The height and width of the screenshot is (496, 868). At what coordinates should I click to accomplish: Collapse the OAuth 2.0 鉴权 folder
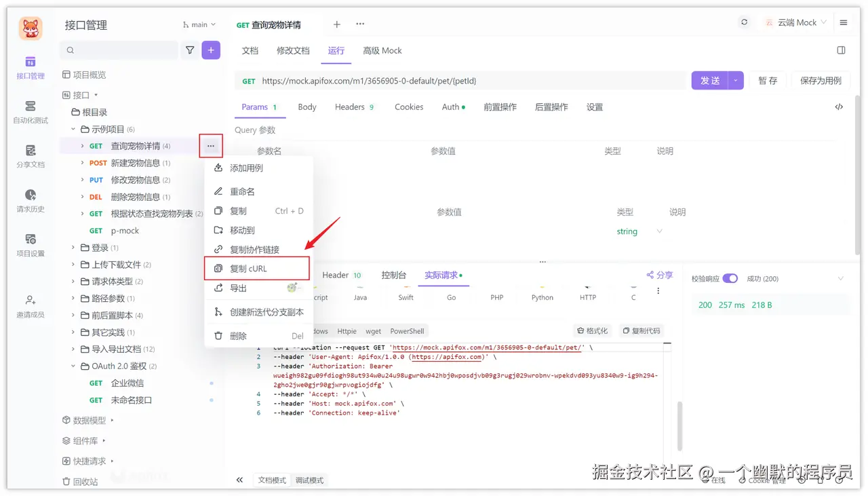tap(73, 366)
